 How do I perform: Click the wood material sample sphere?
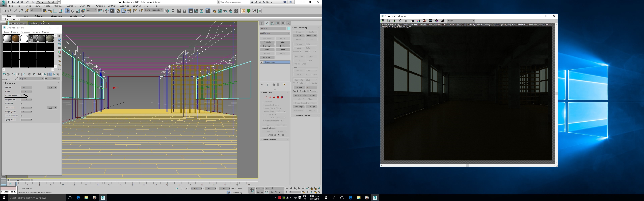click(x=15, y=39)
